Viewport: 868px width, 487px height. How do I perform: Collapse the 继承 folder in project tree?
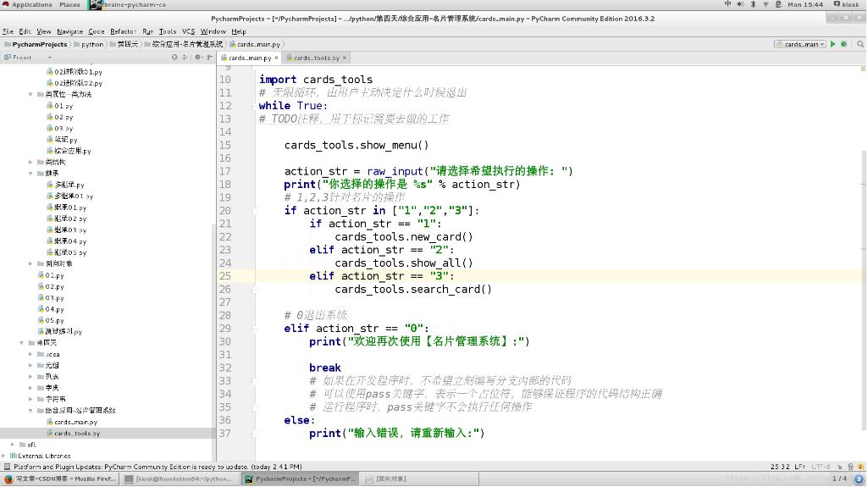pyautogui.click(x=30, y=174)
